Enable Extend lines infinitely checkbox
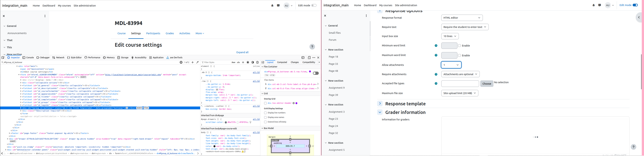The height and width of the screenshot is (156, 644). tap(265, 122)
